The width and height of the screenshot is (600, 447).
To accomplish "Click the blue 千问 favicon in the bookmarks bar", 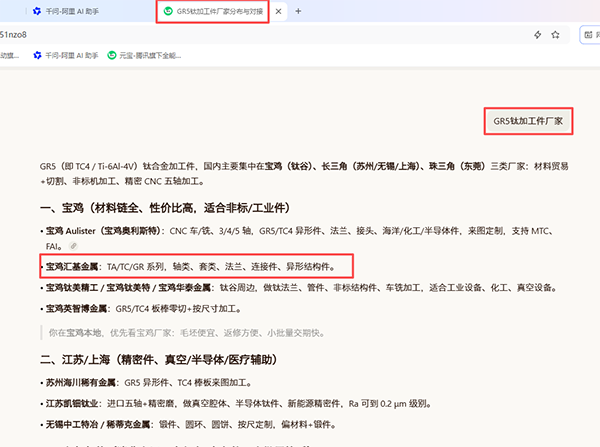I will click(x=37, y=55).
